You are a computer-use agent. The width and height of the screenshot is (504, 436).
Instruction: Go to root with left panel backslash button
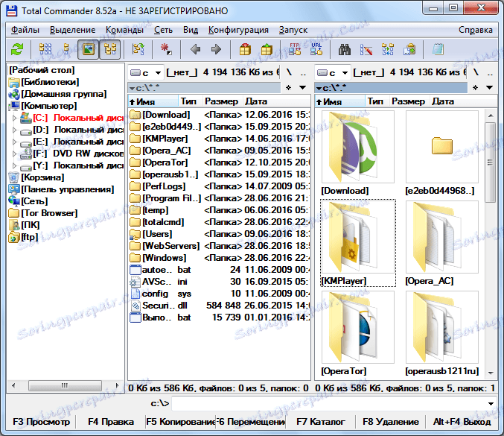tap(289, 73)
